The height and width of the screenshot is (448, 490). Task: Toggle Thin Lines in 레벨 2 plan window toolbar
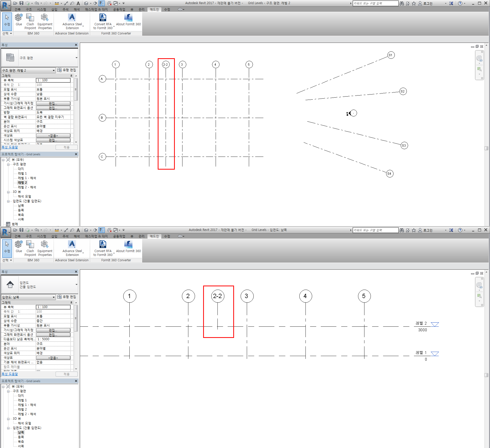click(x=101, y=3)
